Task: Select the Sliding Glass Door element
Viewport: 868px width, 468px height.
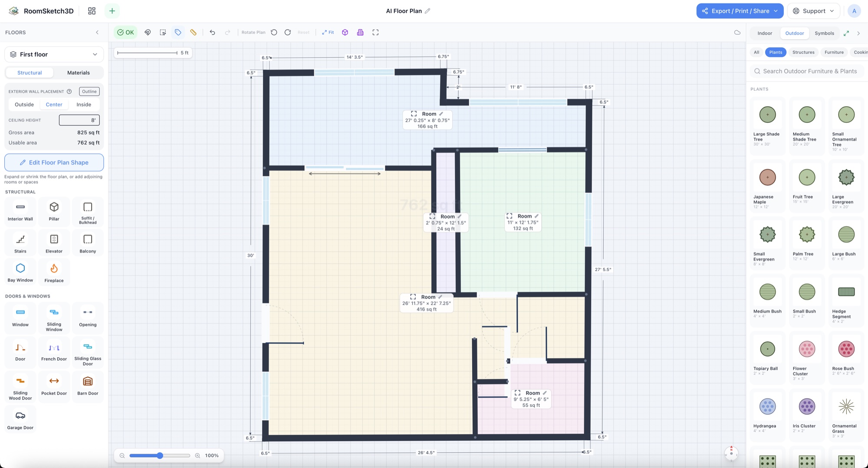Action: point(88,352)
